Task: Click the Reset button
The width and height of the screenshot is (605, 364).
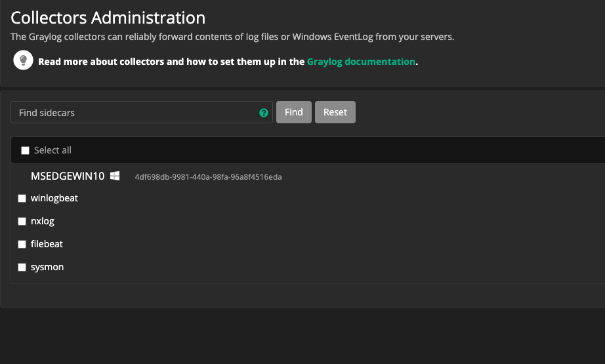Action: [335, 112]
